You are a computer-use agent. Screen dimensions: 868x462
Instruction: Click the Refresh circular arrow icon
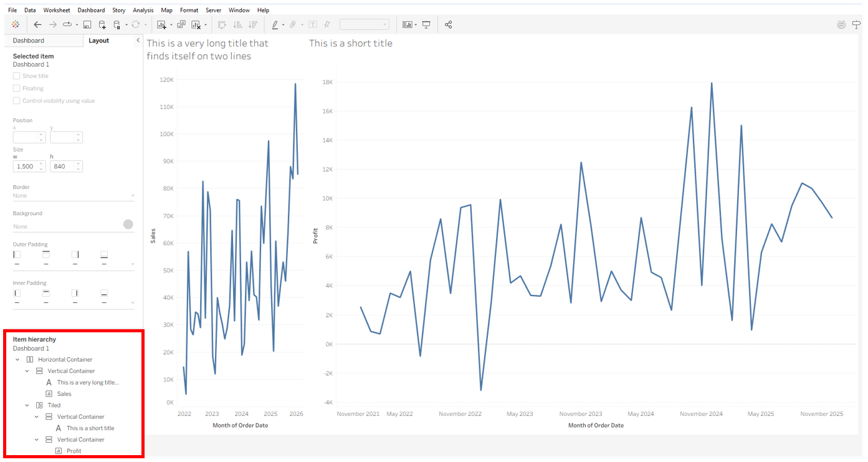(x=135, y=24)
